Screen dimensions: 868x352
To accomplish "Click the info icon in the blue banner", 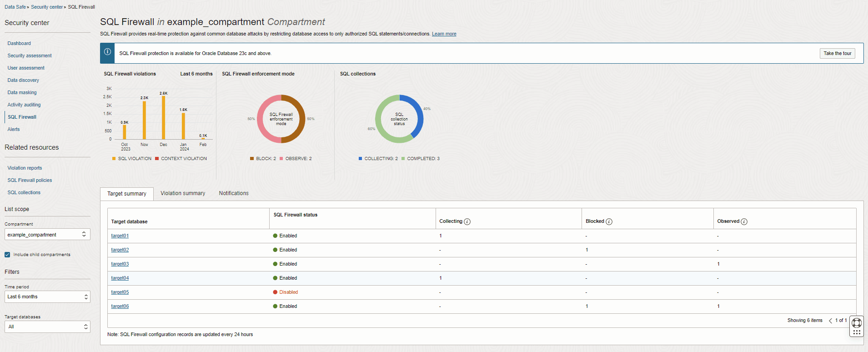I will coord(107,52).
